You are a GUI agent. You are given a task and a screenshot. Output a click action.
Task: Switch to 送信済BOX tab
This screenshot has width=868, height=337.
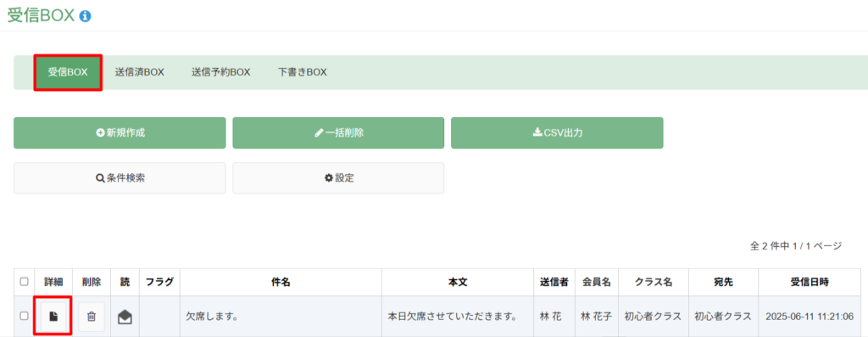[140, 73]
